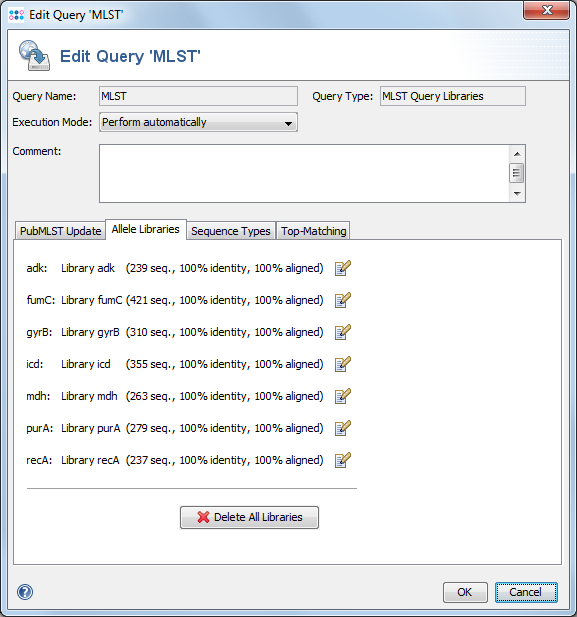The image size is (577, 617).
Task: Select the Allele Libraries tab
Action: click(x=146, y=229)
